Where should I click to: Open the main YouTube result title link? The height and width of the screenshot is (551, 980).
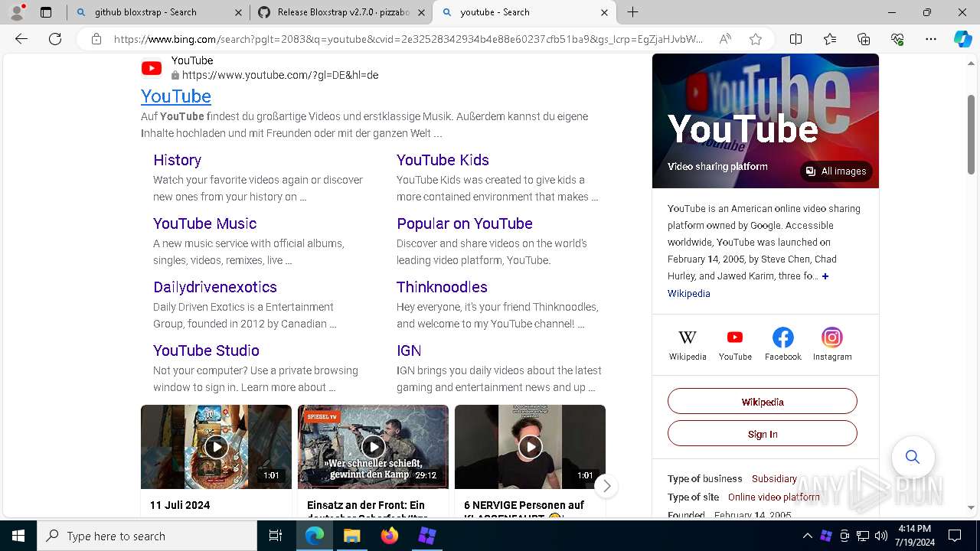point(176,96)
